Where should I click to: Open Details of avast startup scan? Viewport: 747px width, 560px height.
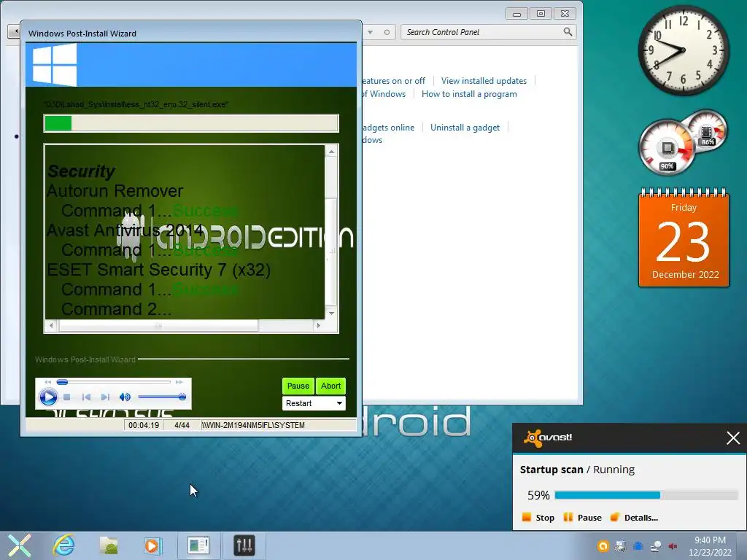click(634, 518)
